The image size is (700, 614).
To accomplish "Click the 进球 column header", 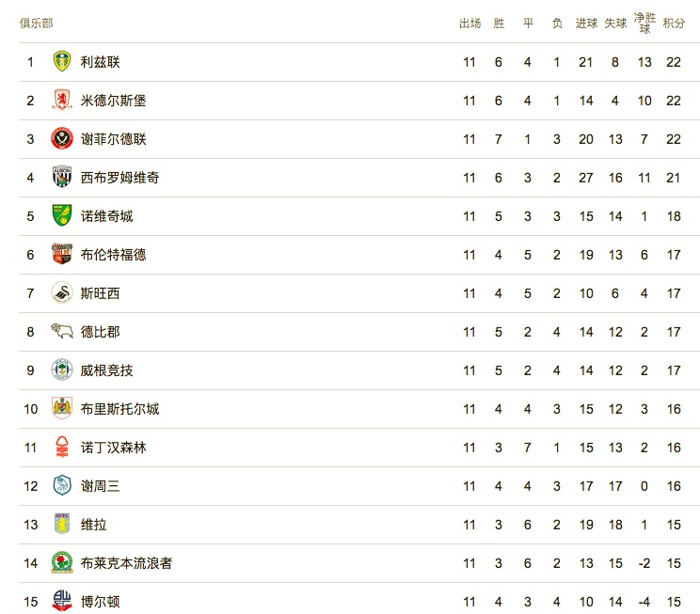I will click(586, 24).
